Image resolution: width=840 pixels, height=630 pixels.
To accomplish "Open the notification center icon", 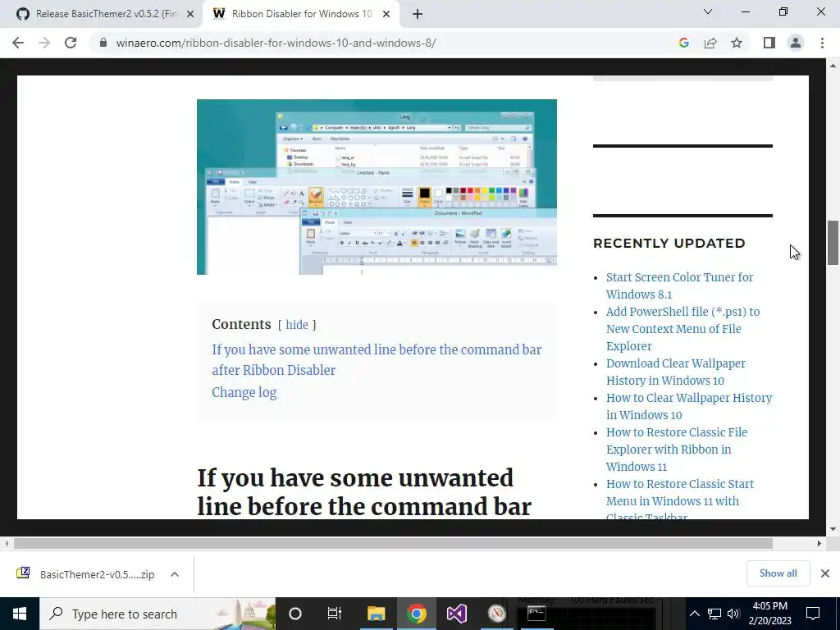I will click(813, 614).
